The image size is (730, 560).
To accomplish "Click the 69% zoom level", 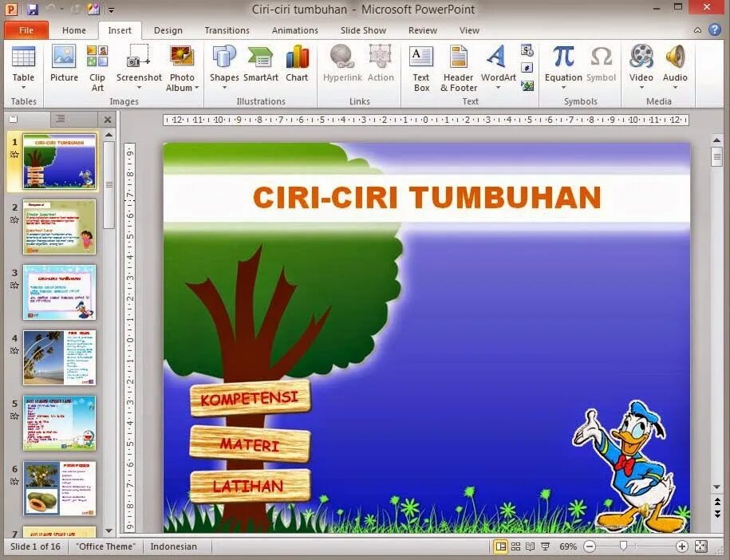I will tap(568, 546).
